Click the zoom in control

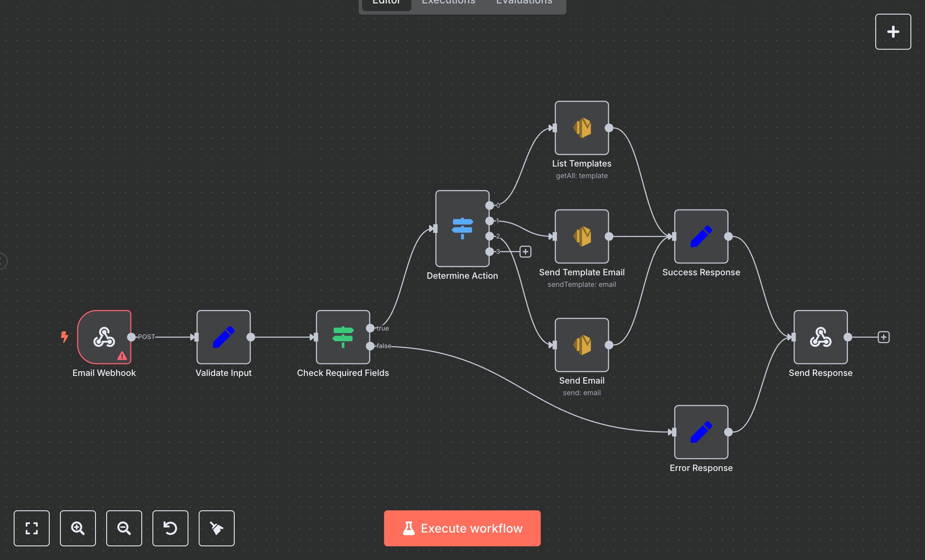pos(78,528)
